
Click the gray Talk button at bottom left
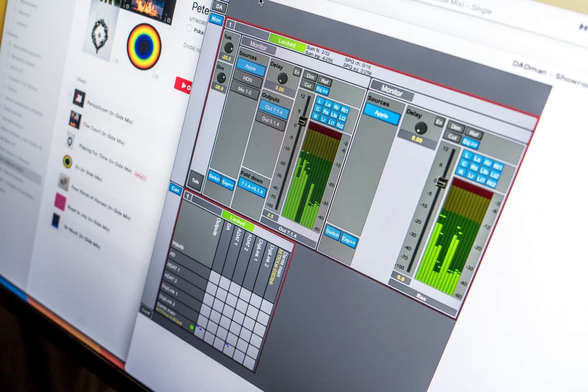196,181
